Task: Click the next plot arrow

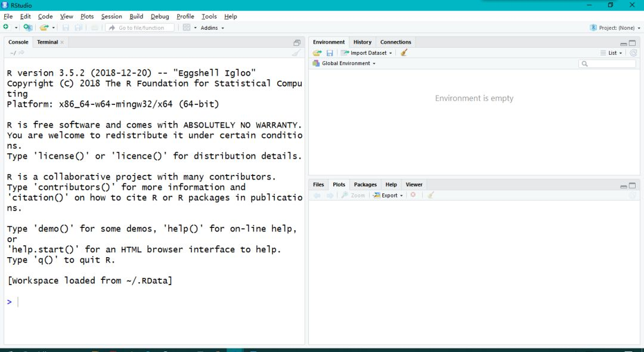Action: [x=330, y=196]
